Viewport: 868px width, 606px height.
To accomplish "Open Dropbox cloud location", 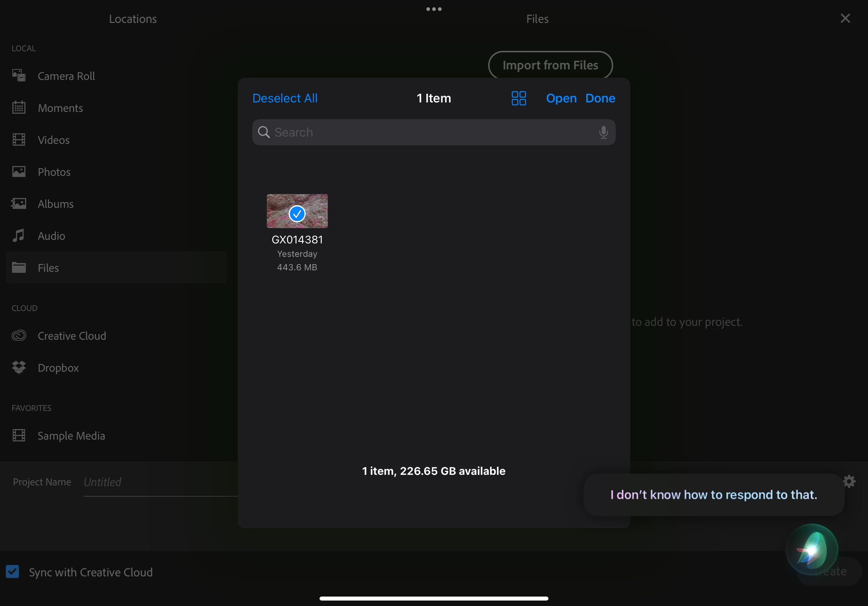I will tap(58, 368).
